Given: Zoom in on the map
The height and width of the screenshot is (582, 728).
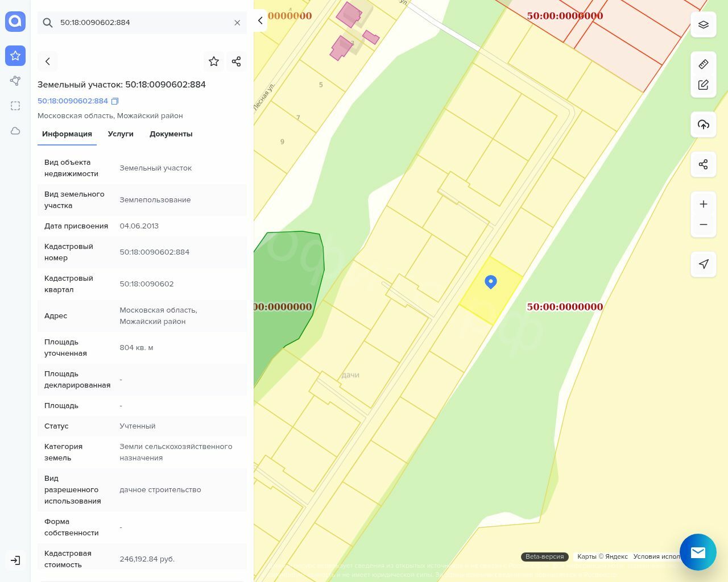Looking at the screenshot, I should [704, 204].
